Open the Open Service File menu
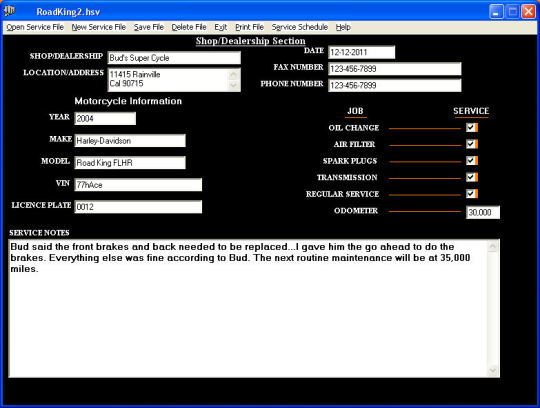 [35, 27]
